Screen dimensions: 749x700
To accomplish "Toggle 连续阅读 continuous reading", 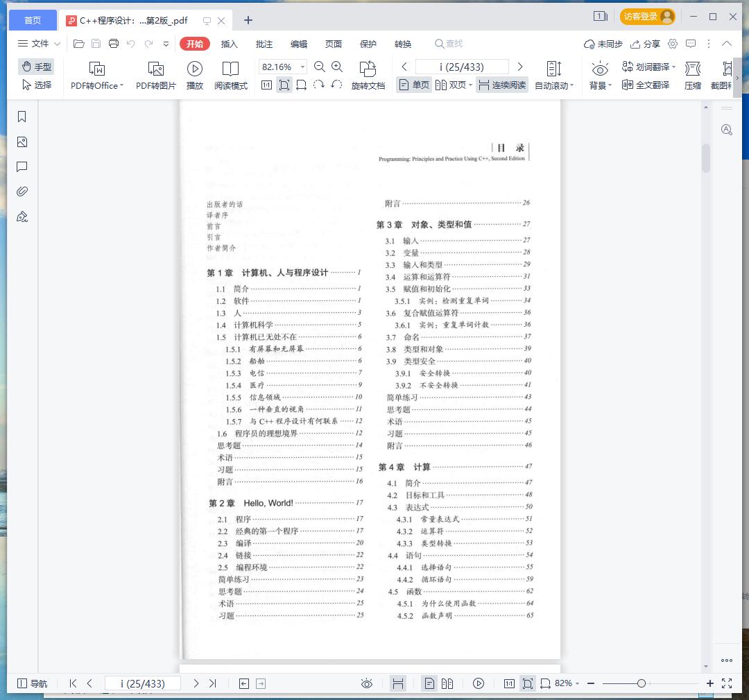I will pos(502,85).
